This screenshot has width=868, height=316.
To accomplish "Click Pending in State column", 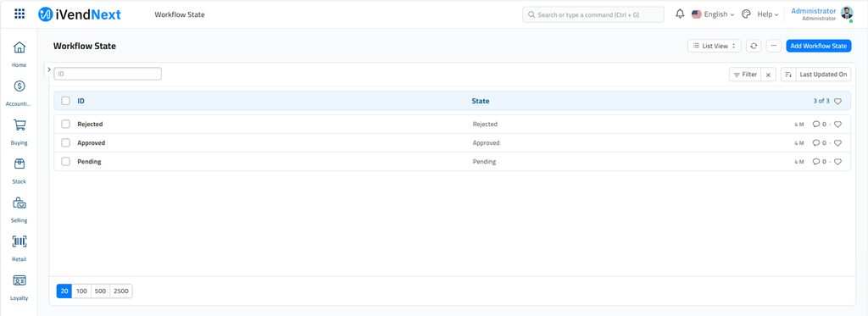I will pyautogui.click(x=484, y=162).
